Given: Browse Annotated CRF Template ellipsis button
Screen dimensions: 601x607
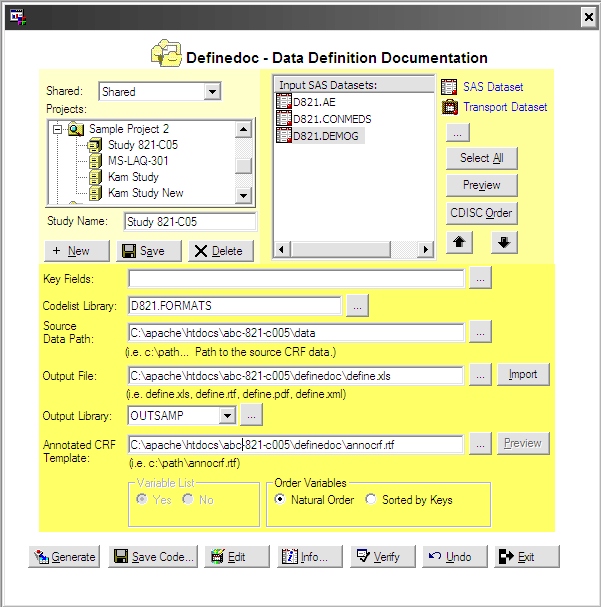Looking at the screenshot, I should click(480, 444).
